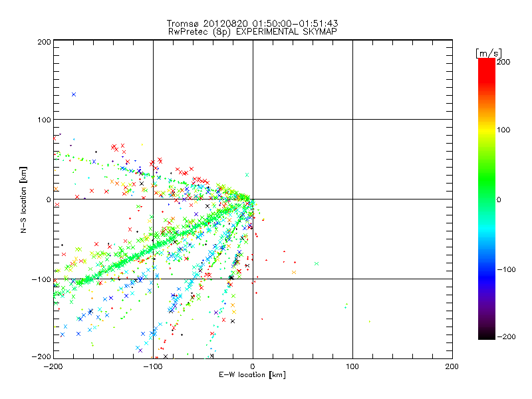Click the colorbar label '100'
This screenshot has width=532, height=399.
(503, 130)
